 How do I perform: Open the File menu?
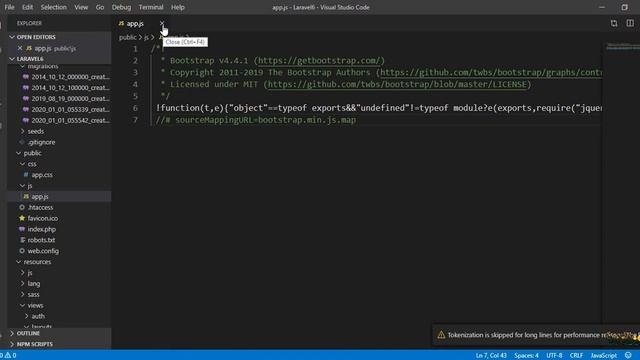click(x=9, y=7)
